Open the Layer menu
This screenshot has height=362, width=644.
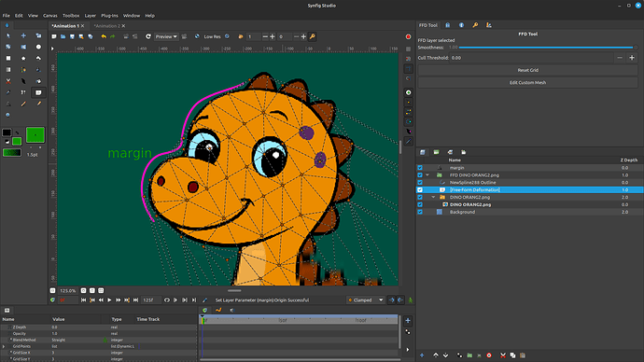pyautogui.click(x=90, y=16)
